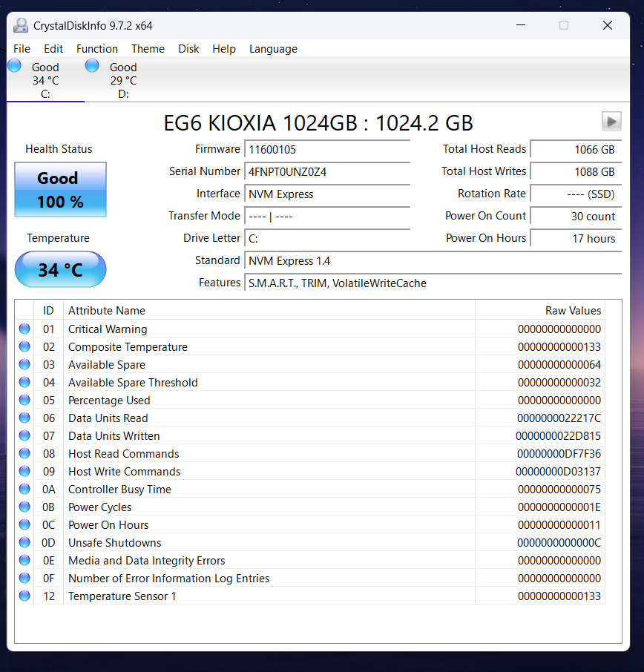Click the Serial Number field
This screenshot has height=672, width=644.
[327, 171]
